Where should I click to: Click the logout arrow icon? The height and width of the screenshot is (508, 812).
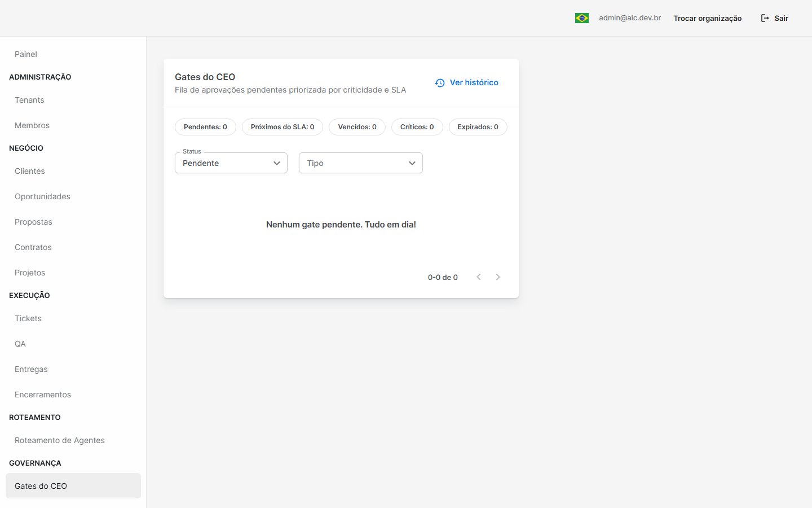coord(765,18)
